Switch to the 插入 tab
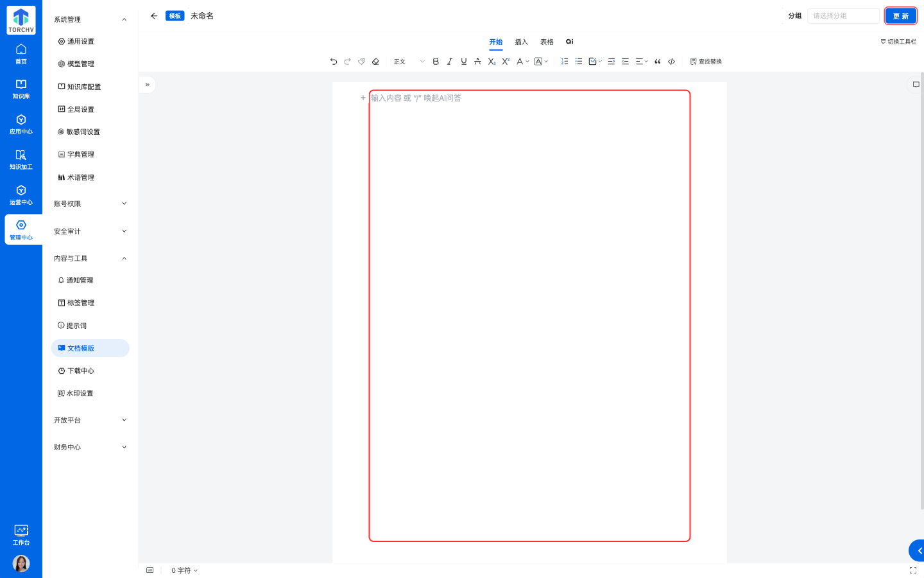This screenshot has height=578, width=924. pyautogui.click(x=521, y=42)
